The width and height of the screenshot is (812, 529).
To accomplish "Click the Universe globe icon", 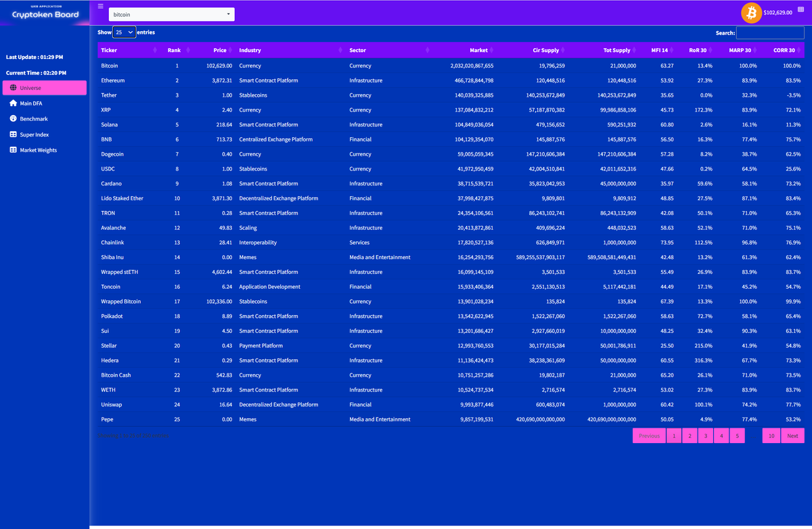I will (14, 88).
